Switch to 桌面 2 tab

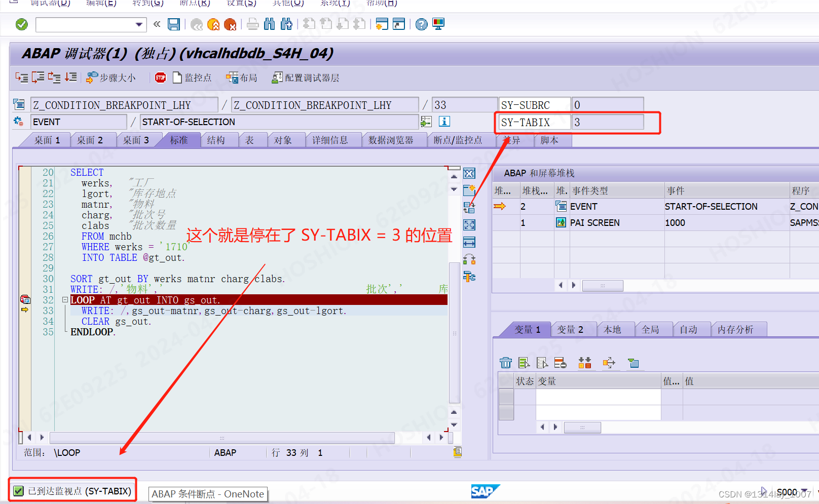pos(90,140)
